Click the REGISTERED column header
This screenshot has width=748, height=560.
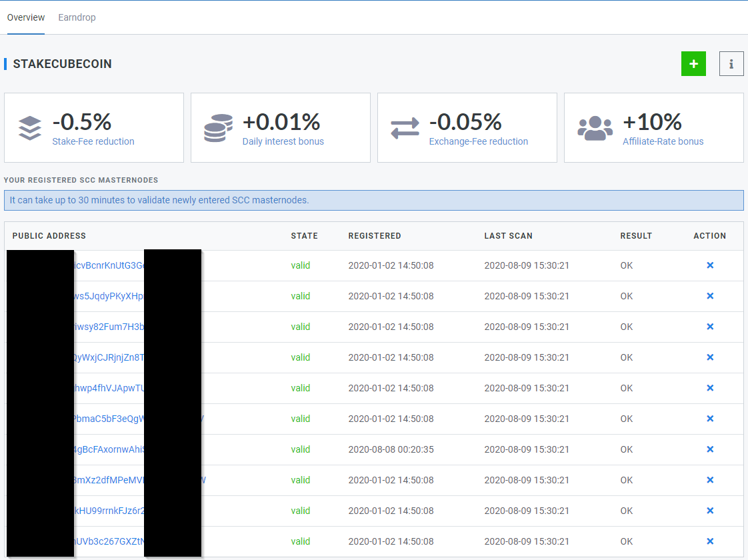[375, 235]
